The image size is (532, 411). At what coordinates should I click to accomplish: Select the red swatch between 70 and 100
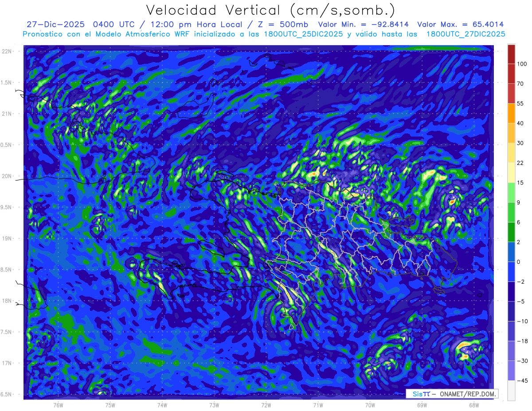511,74
